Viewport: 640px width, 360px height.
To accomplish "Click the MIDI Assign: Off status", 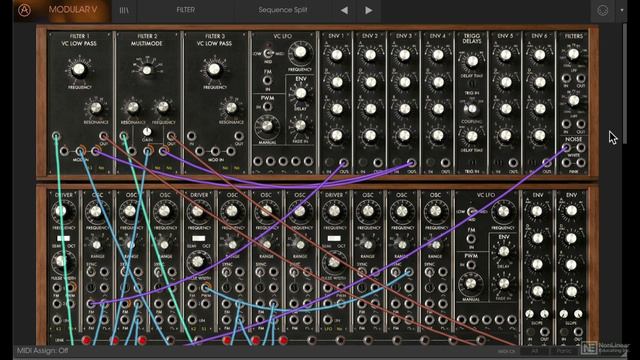I will click(42, 351).
